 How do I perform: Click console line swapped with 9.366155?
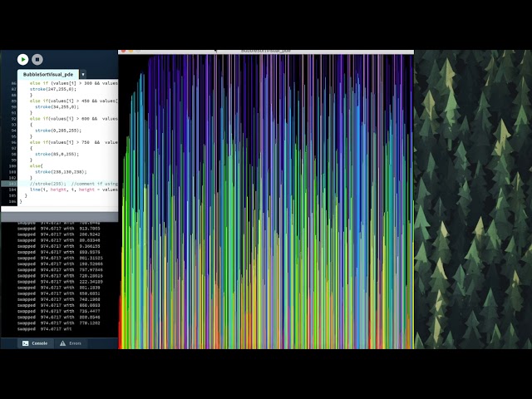(59, 246)
